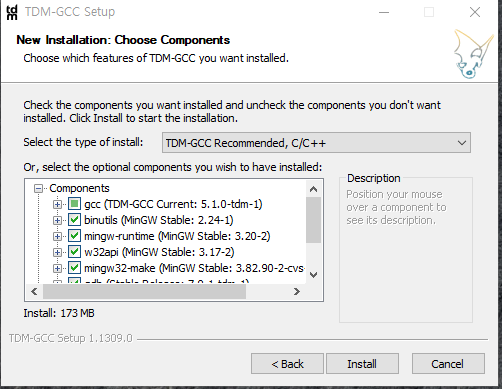
Task: Uncheck the mingw-runtime checkbox
Action: coord(74,236)
